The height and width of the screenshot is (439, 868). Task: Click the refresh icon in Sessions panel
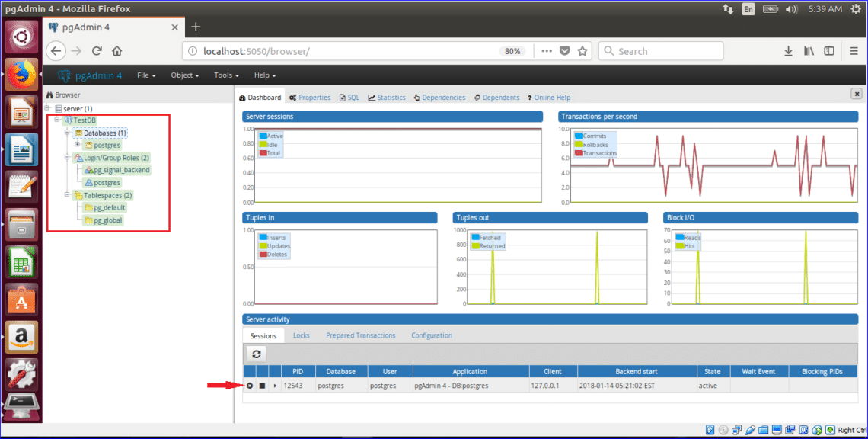[x=256, y=354]
